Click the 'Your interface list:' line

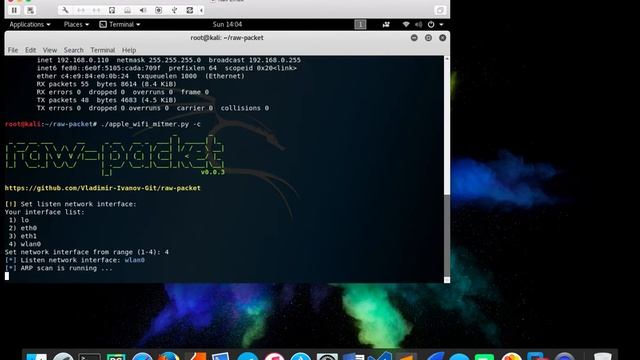(44, 212)
